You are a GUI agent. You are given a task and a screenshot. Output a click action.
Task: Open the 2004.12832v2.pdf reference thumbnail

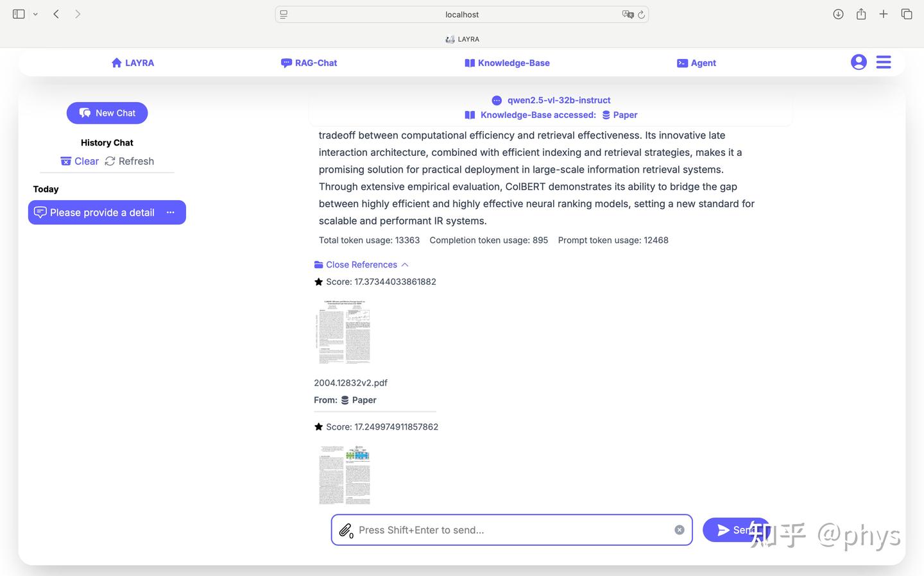pos(344,332)
